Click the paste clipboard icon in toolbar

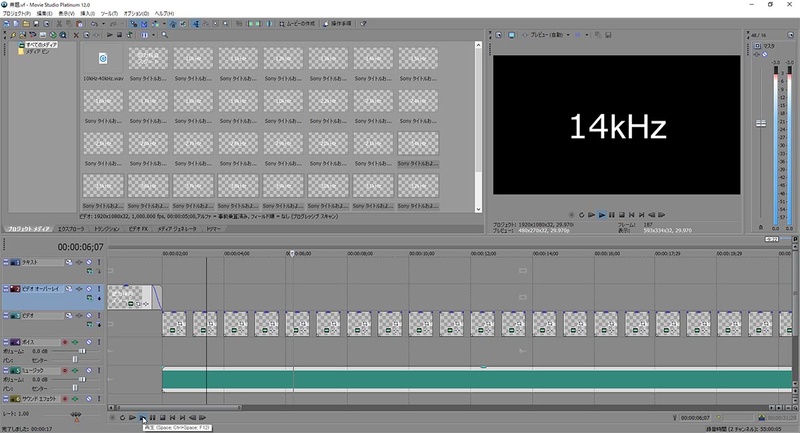coord(80,23)
